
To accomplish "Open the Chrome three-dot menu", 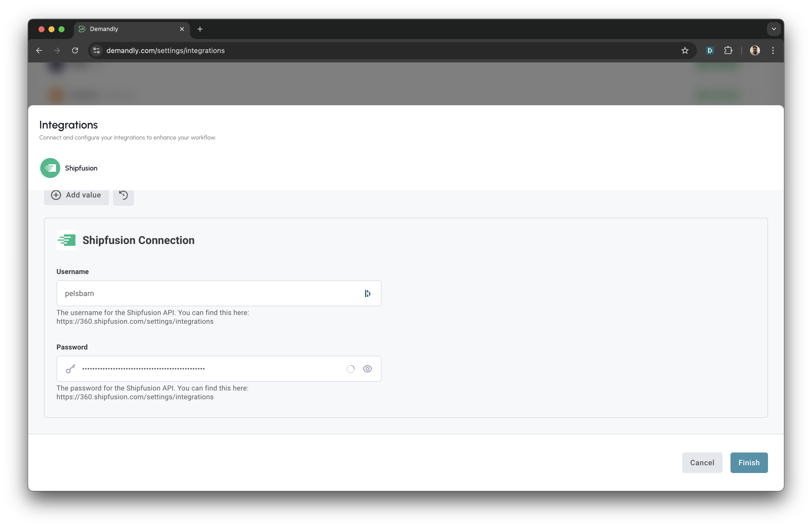I will (773, 50).
